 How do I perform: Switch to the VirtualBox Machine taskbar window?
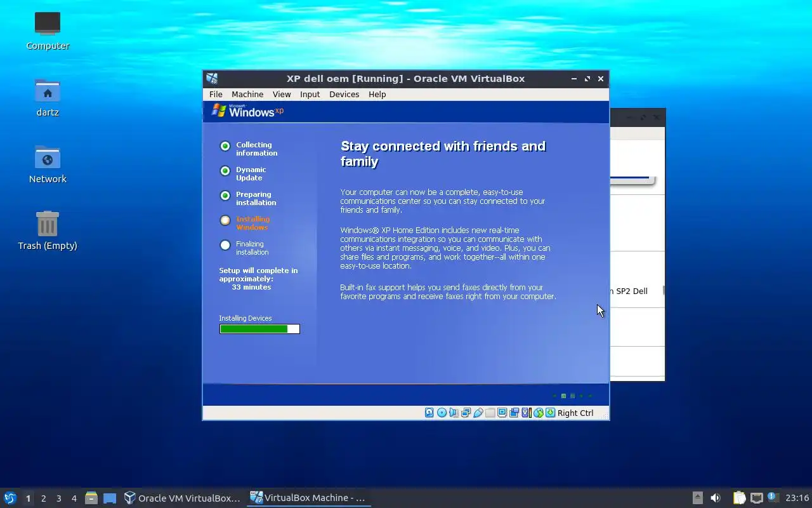pyautogui.click(x=309, y=498)
